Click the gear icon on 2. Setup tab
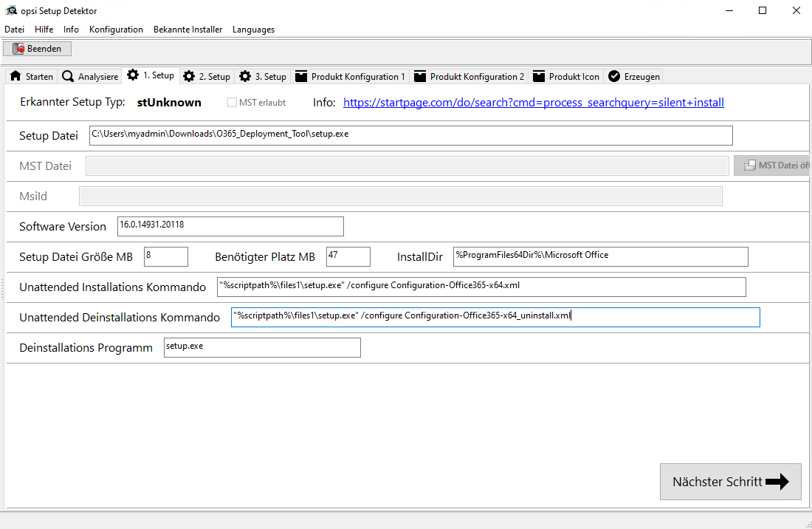This screenshot has height=529, width=812. point(189,76)
